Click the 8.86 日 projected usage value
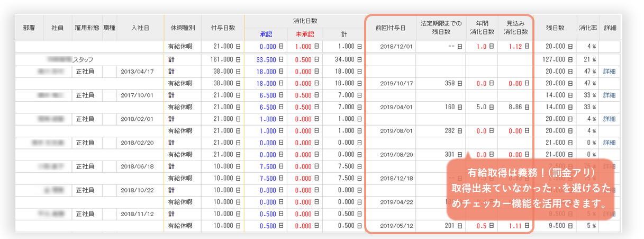 tap(519, 107)
